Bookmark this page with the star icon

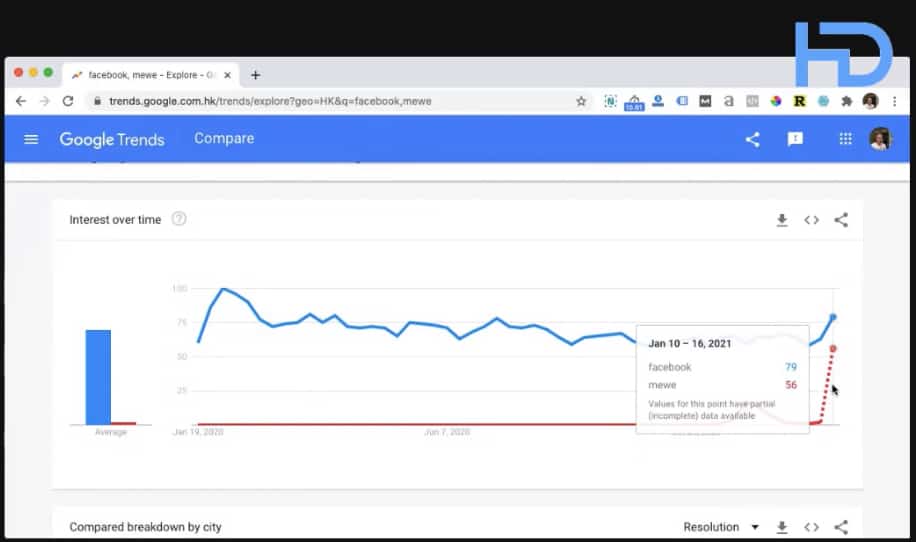(x=581, y=101)
